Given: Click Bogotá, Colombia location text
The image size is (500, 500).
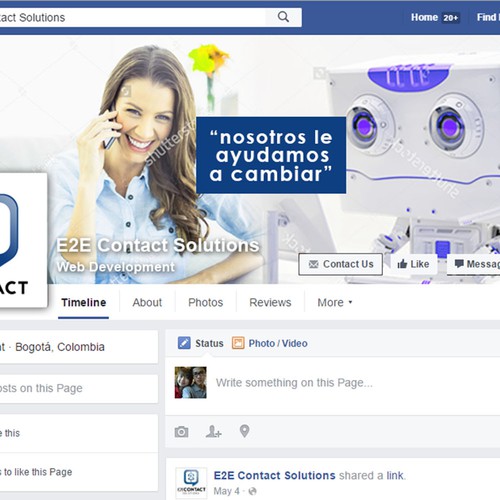Looking at the screenshot, I should pyautogui.click(x=60, y=347).
